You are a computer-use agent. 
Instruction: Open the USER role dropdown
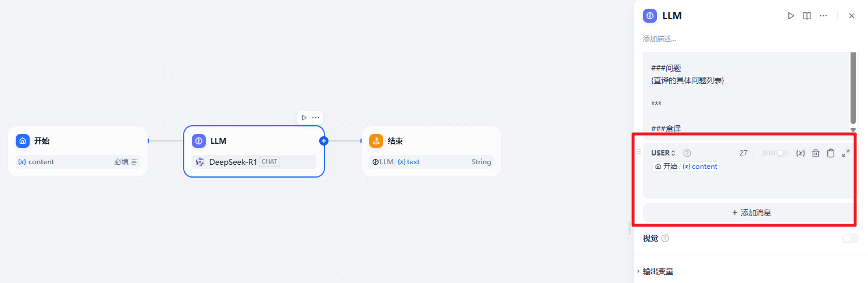663,153
